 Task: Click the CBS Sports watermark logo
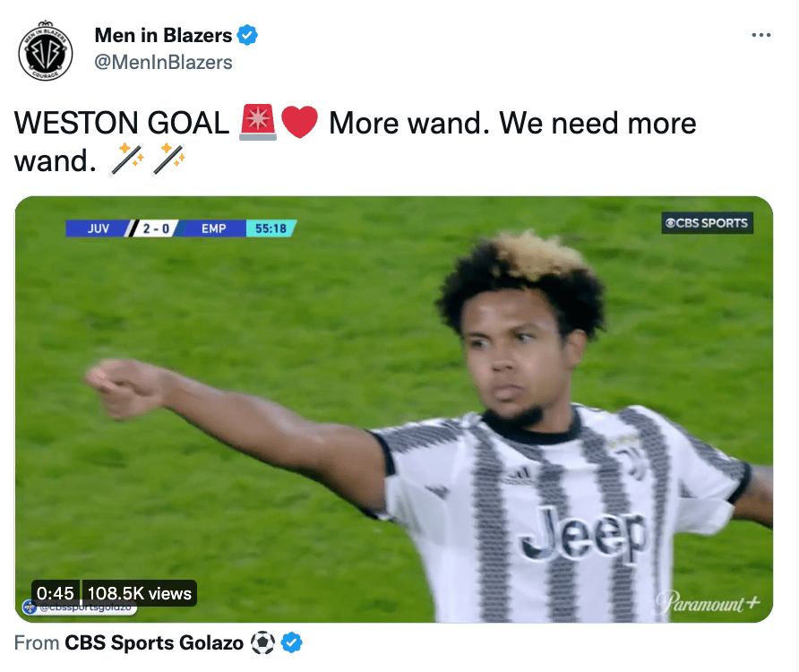tap(707, 223)
